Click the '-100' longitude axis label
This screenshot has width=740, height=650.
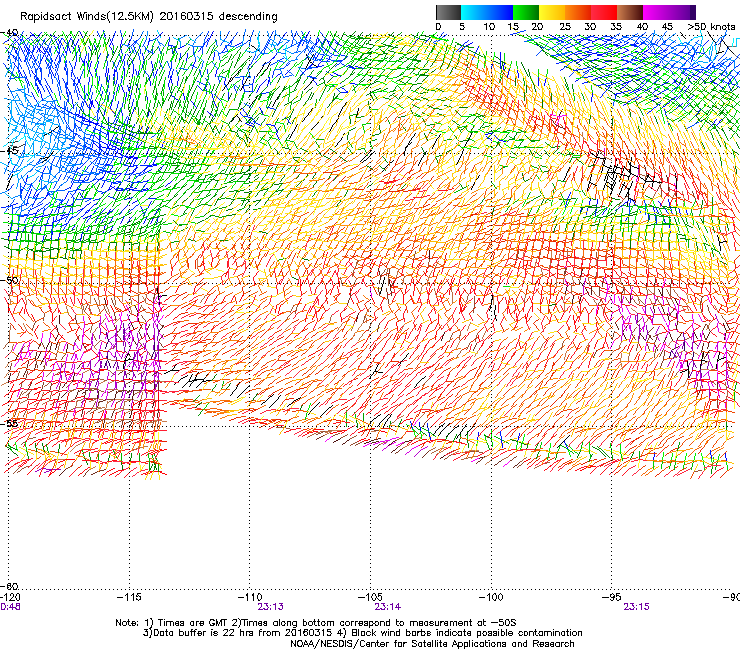[x=491, y=597]
